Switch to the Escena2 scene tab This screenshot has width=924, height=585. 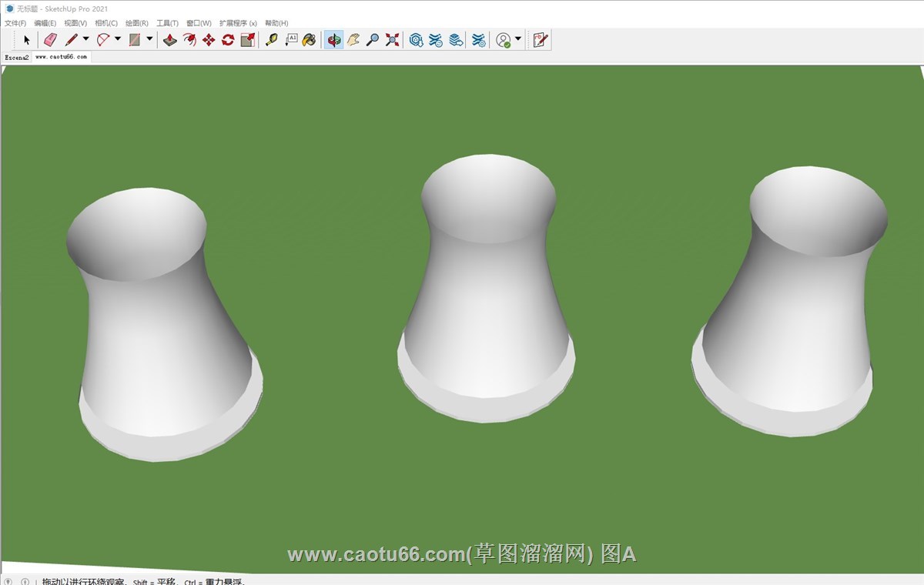pos(16,57)
